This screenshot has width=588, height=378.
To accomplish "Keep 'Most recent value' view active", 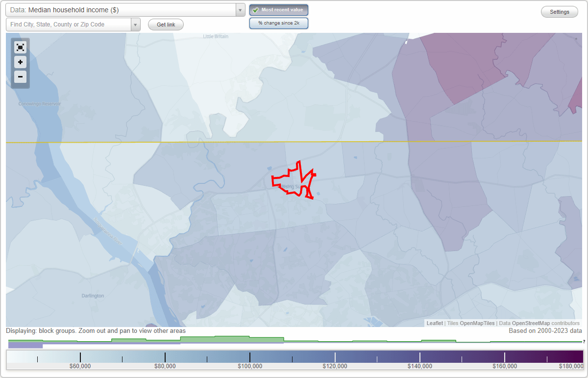I will [278, 10].
